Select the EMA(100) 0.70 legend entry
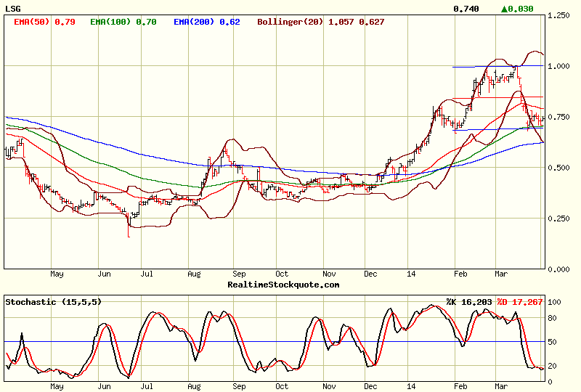Screen dimensions: 581x392 coord(123,22)
